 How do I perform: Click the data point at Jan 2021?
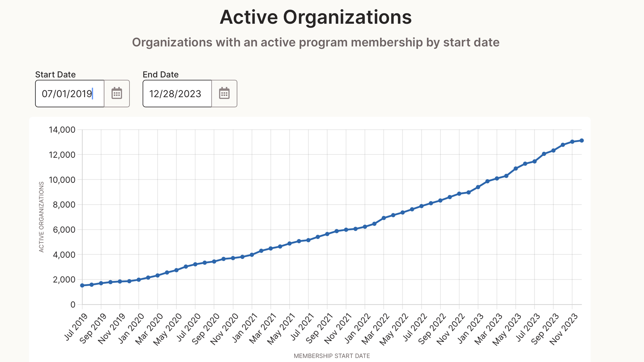[252, 255]
